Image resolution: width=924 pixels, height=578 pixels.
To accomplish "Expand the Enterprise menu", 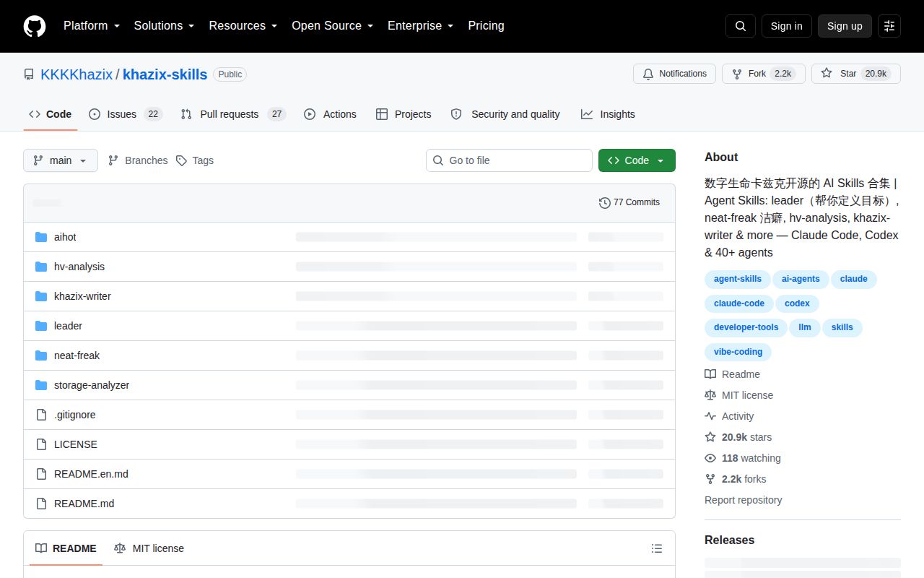I will 420,26.
